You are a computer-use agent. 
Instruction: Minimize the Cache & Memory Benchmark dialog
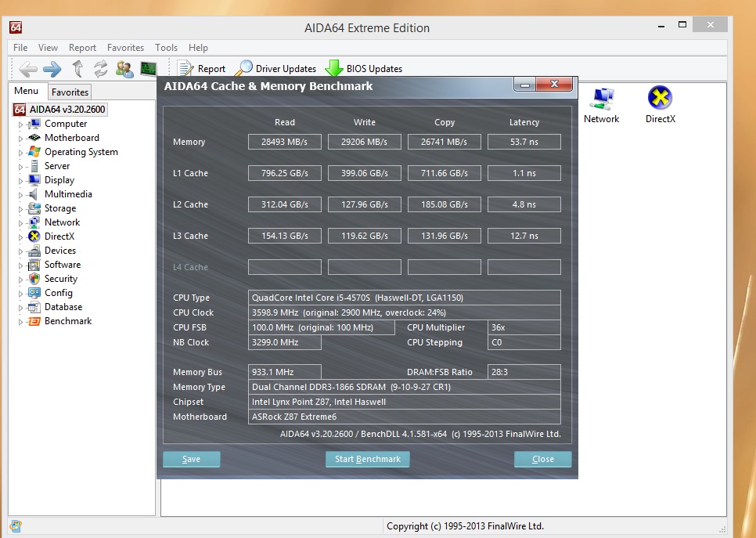point(525,85)
